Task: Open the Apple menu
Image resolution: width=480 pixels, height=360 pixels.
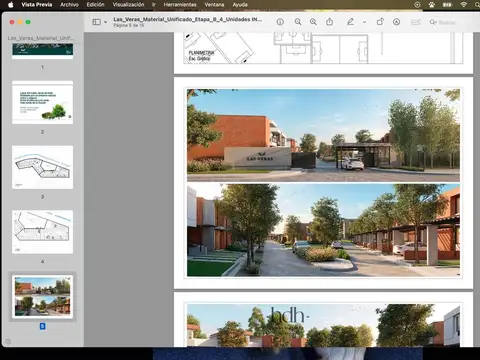Action: 11,5
